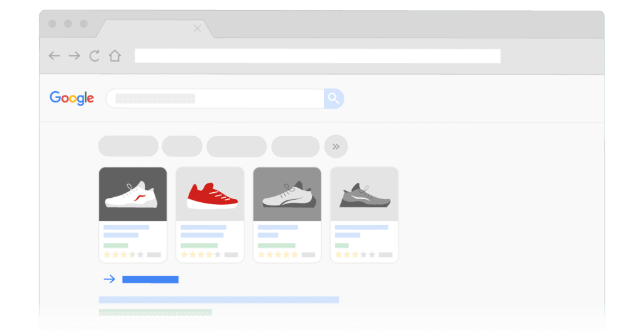Viewport: 644px width, 331px height.
Task: Close the browser tab with X
Action: [x=197, y=28]
